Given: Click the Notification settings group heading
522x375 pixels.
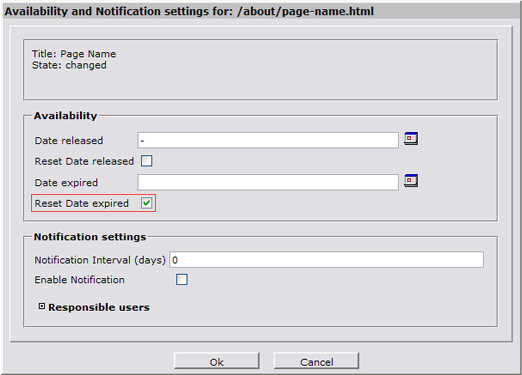Looking at the screenshot, I should click(x=90, y=237).
